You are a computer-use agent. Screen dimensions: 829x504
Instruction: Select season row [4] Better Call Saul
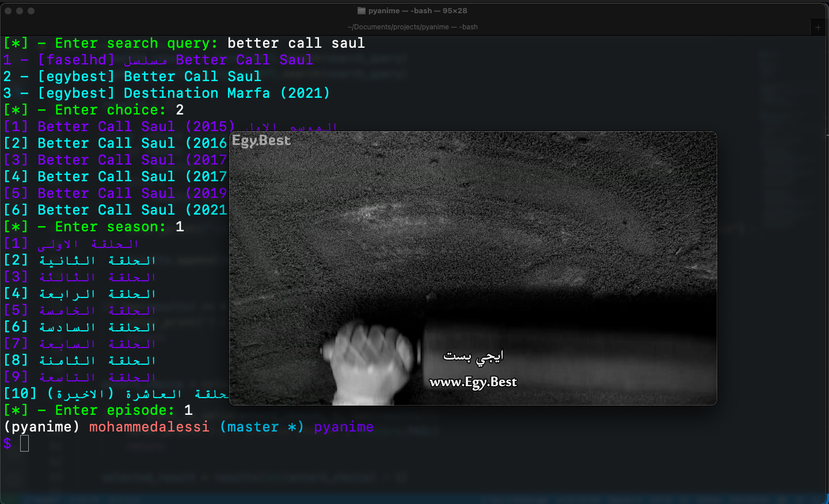[115, 177]
